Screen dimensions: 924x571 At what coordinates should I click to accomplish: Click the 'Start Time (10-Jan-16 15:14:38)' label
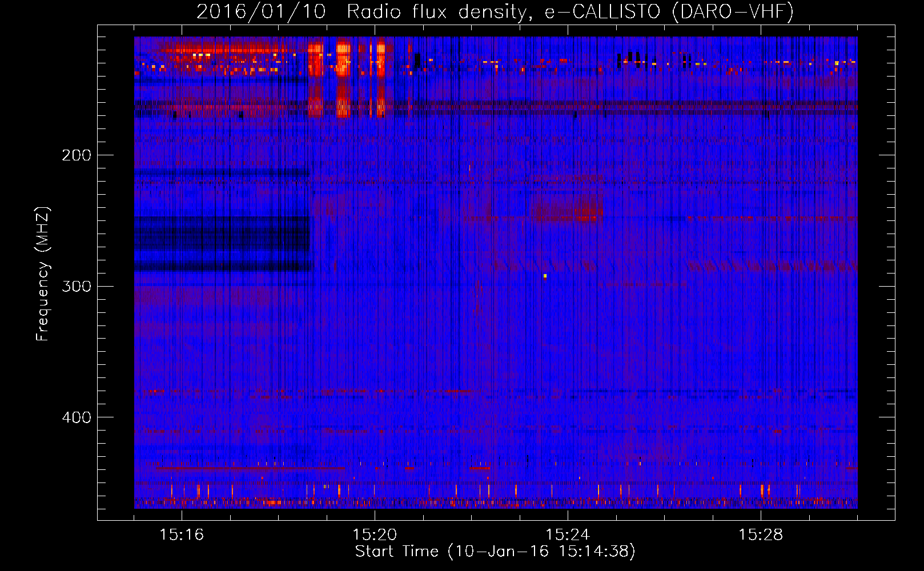click(495, 552)
